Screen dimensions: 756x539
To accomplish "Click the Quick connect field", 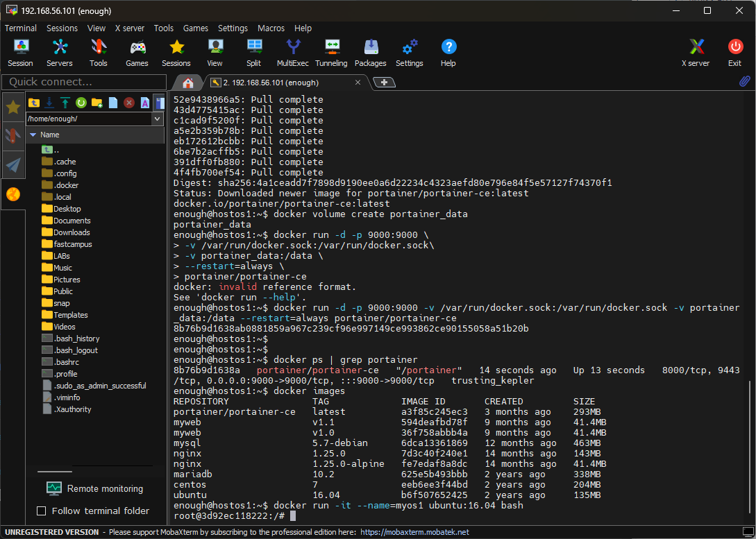I will click(85, 82).
